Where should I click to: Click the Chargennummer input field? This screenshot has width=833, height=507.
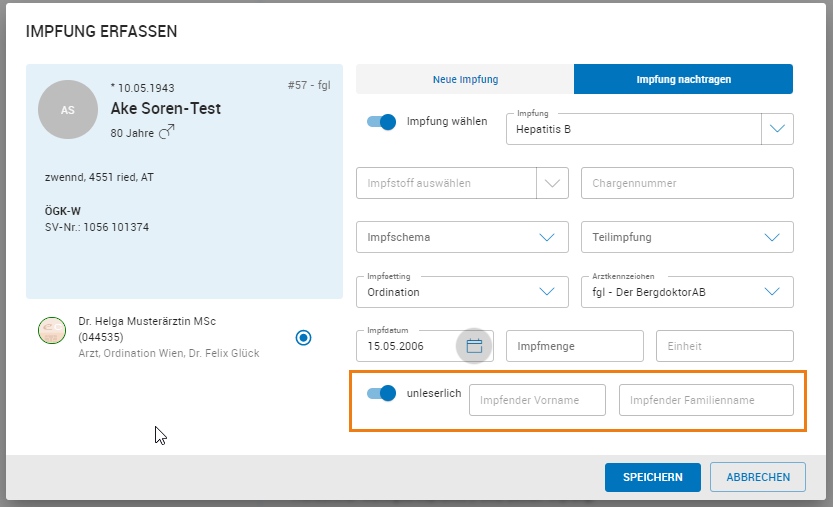[x=687, y=183]
